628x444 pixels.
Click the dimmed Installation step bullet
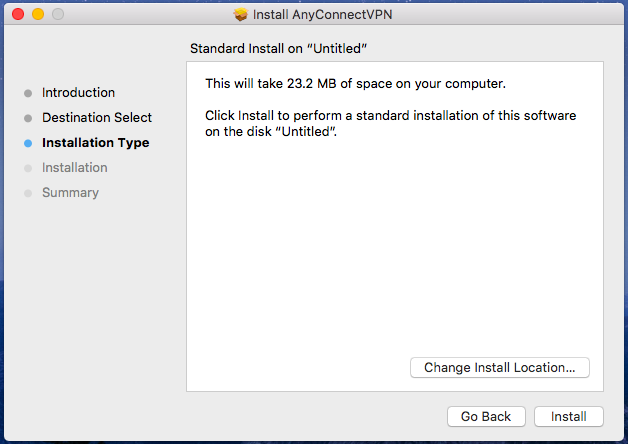28,168
